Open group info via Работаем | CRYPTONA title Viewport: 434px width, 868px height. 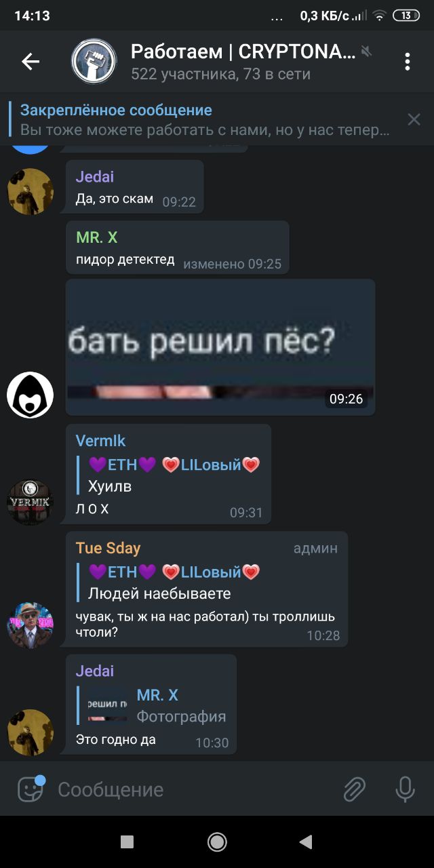click(242, 52)
